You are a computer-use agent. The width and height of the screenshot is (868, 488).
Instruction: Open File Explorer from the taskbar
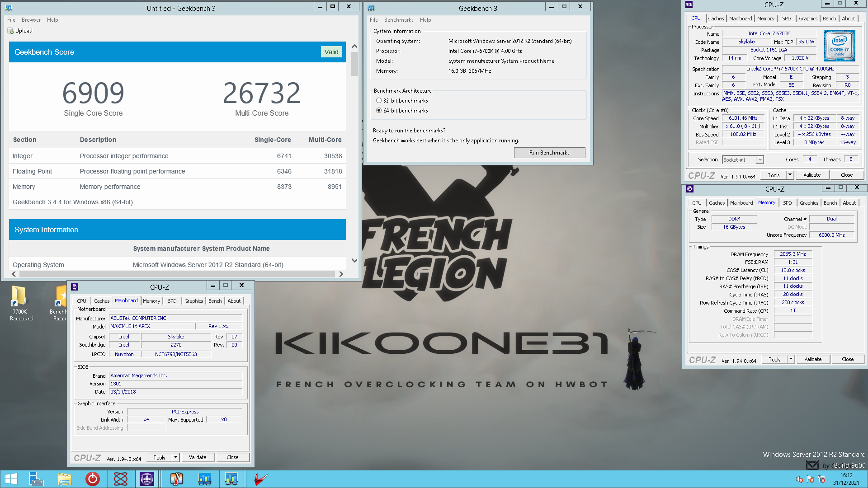tap(65, 479)
